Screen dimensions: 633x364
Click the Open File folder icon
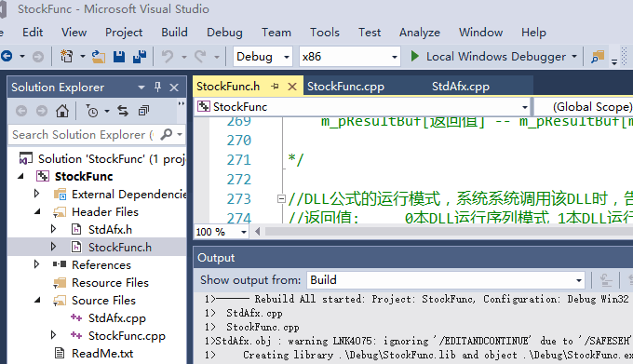99,57
